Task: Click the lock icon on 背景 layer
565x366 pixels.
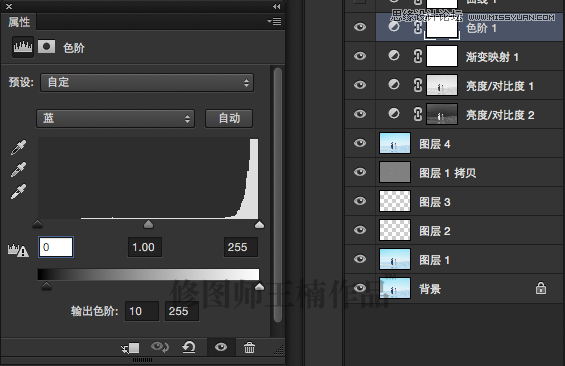Action: click(x=540, y=288)
